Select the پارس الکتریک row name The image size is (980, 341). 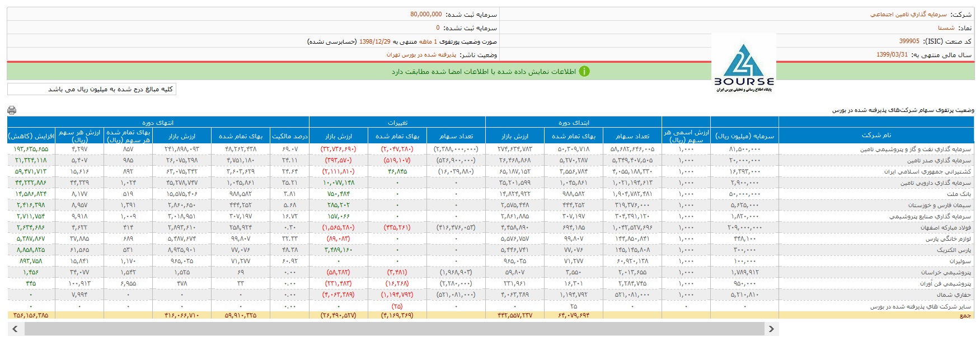coord(954,250)
